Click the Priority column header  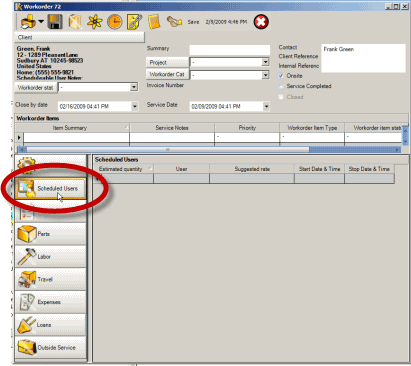click(x=247, y=128)
